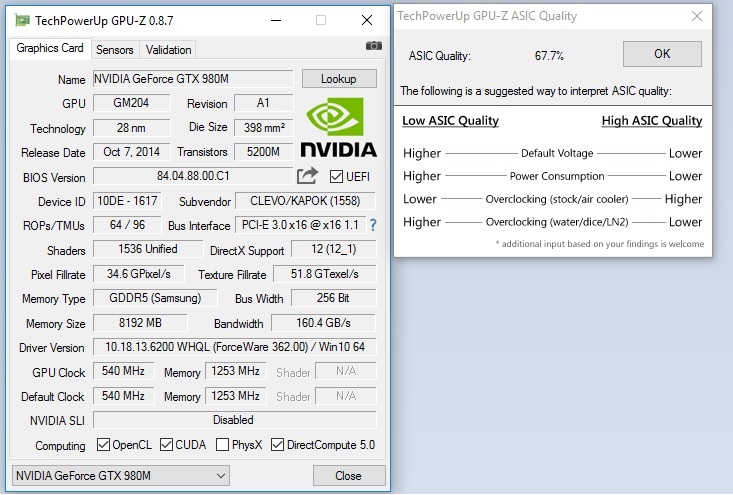Click the BIOS share/export arrow icon
This screenshot has height=495, width=733.
307,176
